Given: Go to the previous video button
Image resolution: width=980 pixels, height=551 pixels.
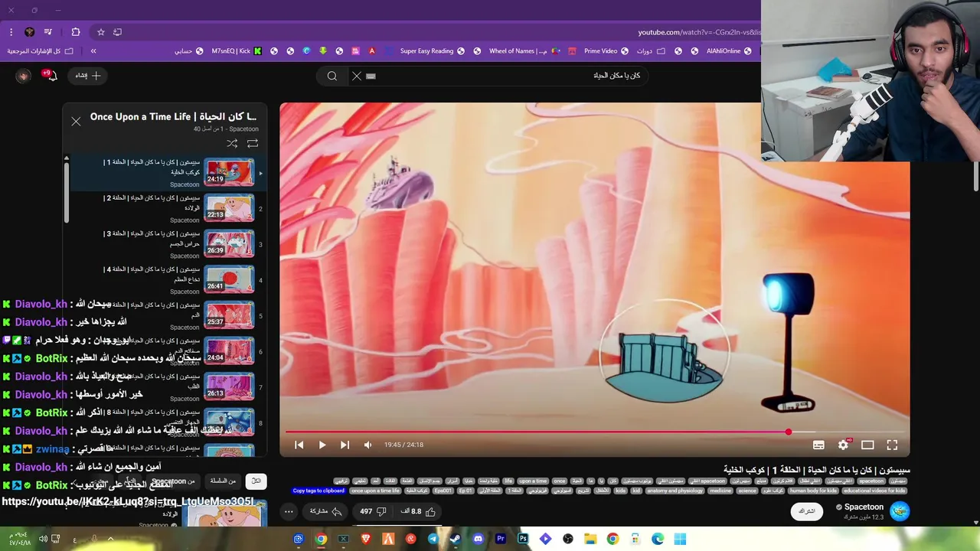Looking at the screenshot, I should click(x=299, y=445).
